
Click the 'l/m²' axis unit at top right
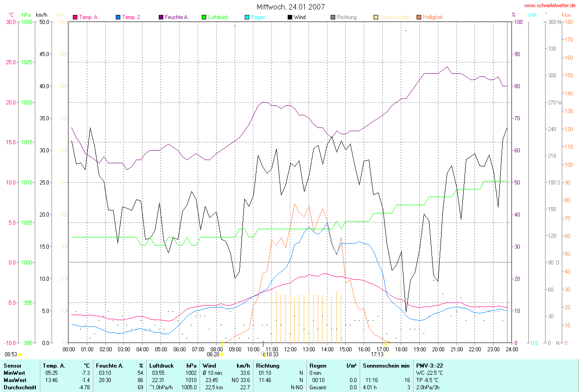[x=532, y=15]
